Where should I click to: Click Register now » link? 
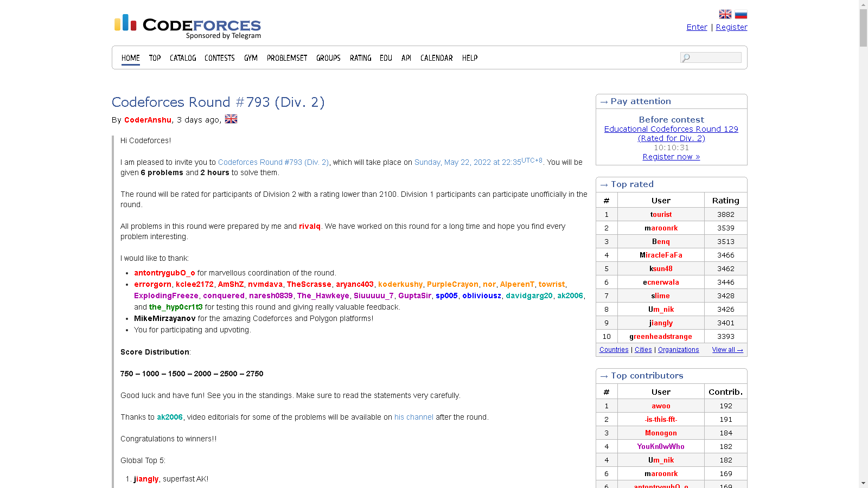coord(671,157)
